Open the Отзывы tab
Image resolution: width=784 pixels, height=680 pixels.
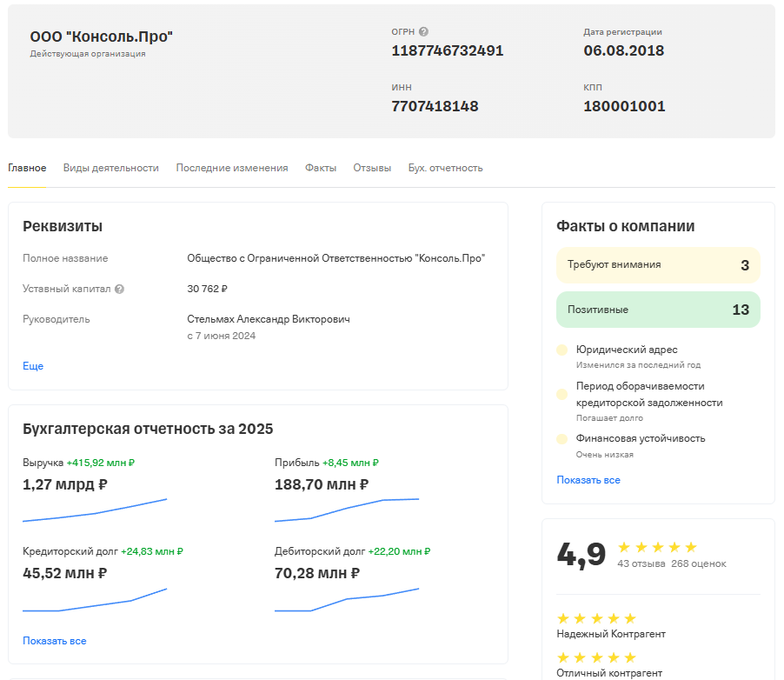click(372, 168)
